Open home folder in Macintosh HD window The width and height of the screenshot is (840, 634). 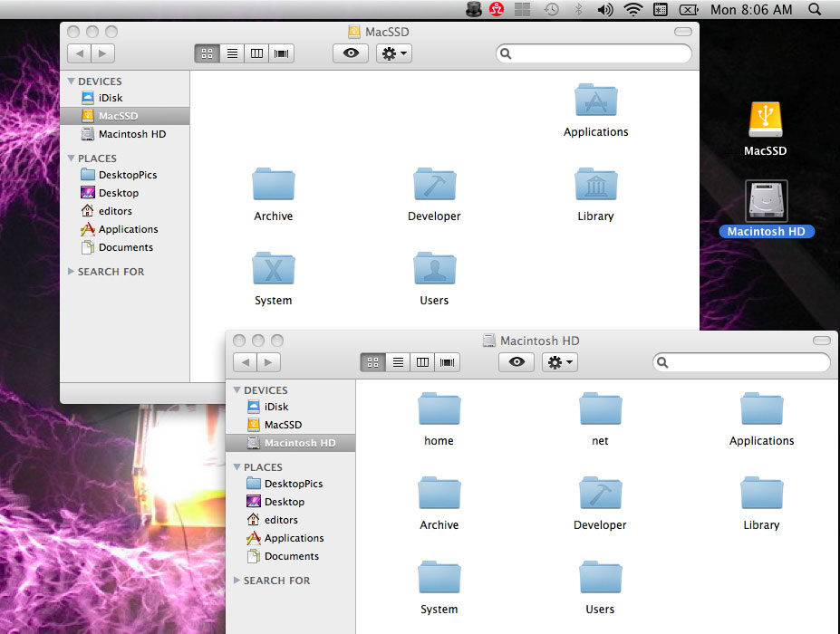(439, 409)
